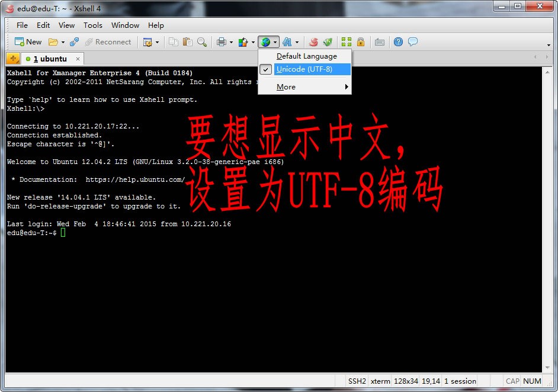
Task: Click the padlock Lock screen icon
Action: click(x=361, y=42)
